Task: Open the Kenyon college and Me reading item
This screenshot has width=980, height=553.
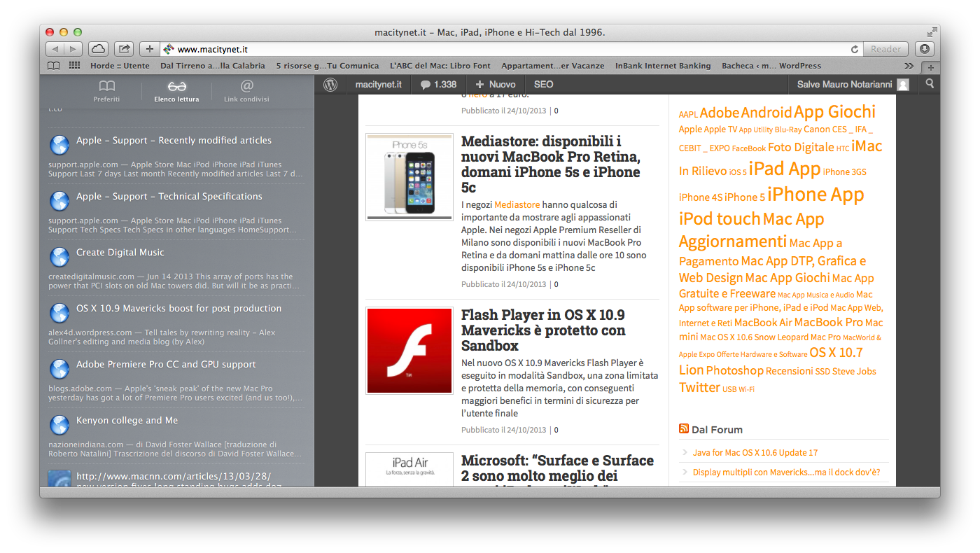Action: (x=176, y=435)
